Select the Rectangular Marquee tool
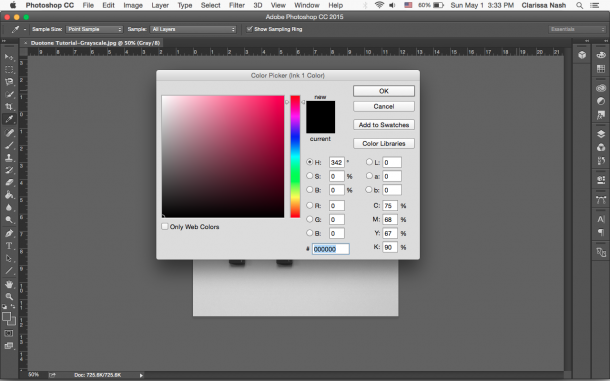 9,69
